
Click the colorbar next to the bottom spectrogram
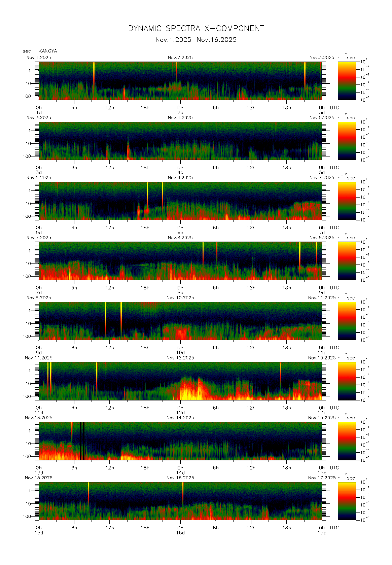(347, 501)
